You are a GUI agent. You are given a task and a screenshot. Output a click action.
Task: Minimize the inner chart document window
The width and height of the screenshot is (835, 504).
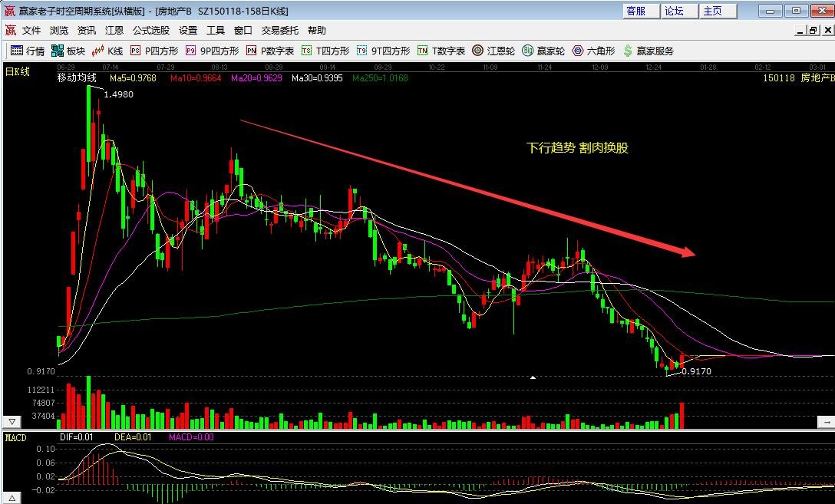point(800,31)
